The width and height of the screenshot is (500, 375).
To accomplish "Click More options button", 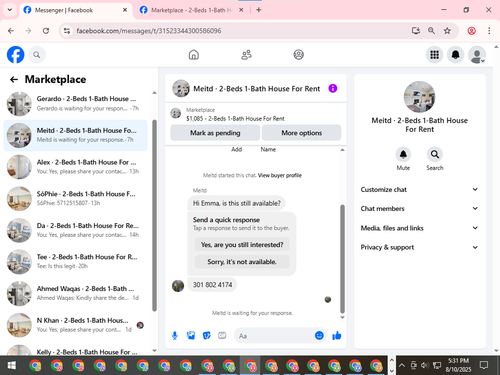I will [301, 133].
